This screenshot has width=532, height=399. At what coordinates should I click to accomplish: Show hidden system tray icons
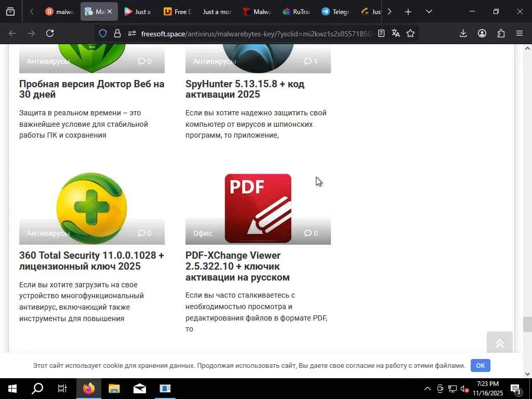(428, 389)
